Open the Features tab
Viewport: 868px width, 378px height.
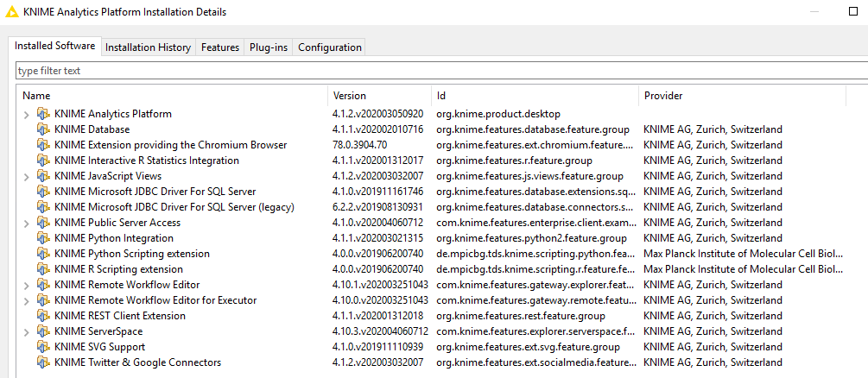point(219,47)
